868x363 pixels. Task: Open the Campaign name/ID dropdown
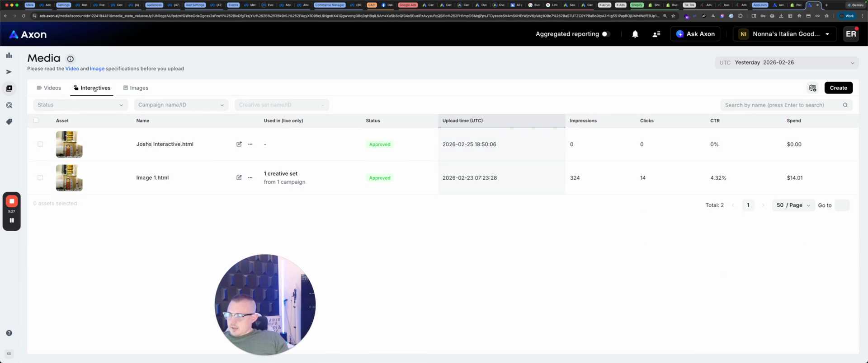point(181,105)
